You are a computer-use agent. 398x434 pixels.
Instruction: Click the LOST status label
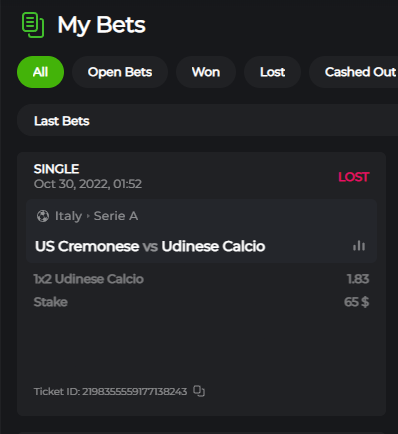354,177
